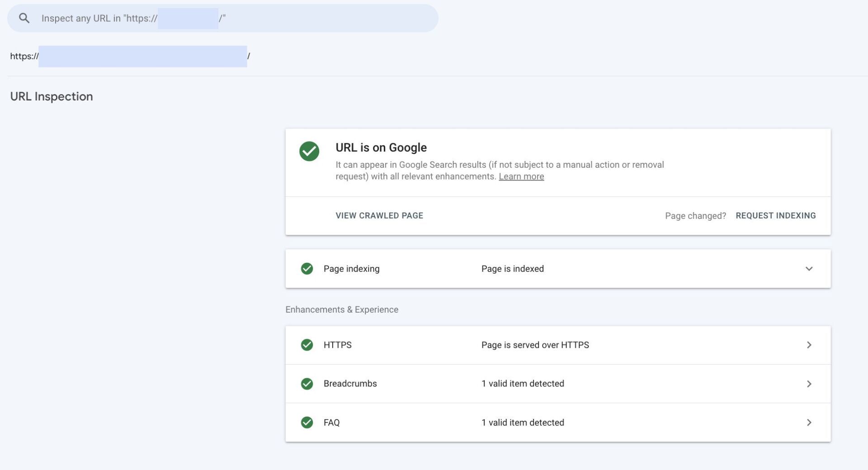
Task: Click the large green check beside URL is on Google
Action: point(309,151)
